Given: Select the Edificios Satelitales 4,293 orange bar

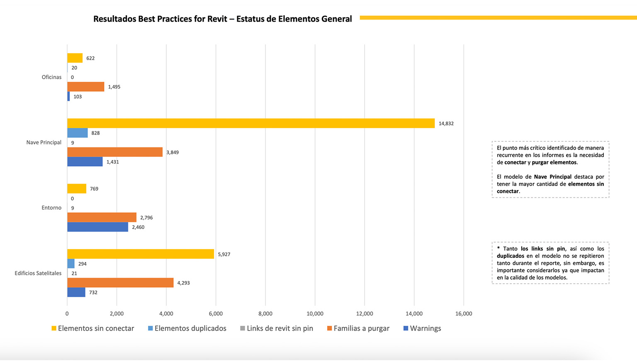Looking at the screenshot, I should point(120,283).
